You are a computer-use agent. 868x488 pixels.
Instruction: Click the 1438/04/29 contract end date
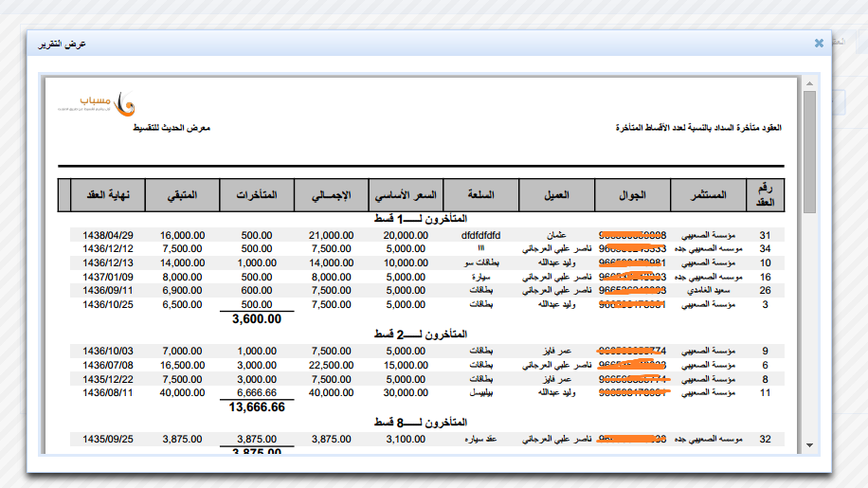coord(108,235)
